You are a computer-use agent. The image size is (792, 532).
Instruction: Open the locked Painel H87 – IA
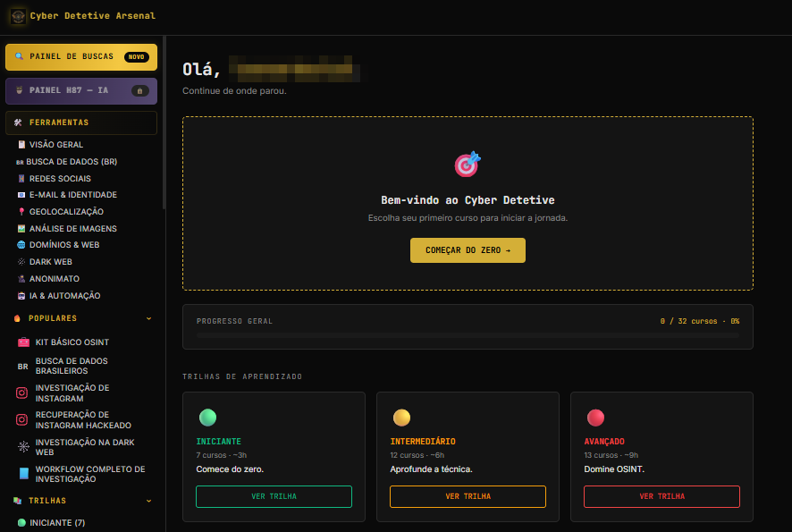pyautogui.click(x=81, y=91)
